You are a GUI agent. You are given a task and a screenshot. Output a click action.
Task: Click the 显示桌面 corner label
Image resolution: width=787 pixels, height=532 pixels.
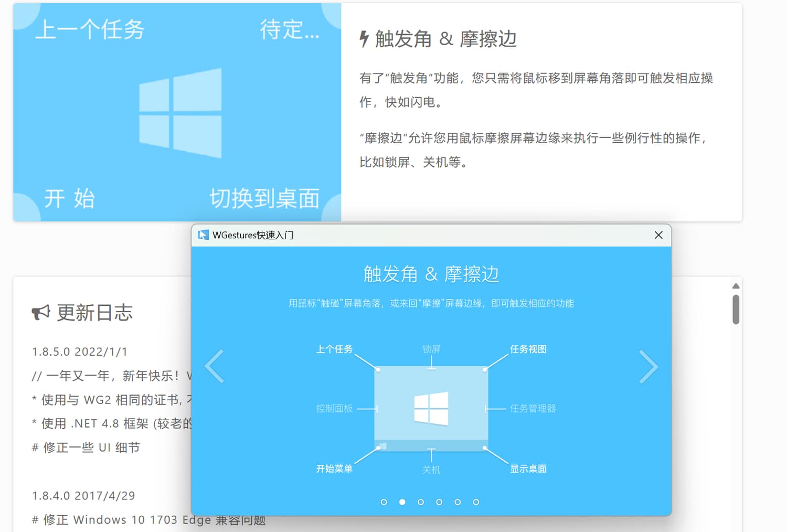pyautogui.click(x=528, y=469)
